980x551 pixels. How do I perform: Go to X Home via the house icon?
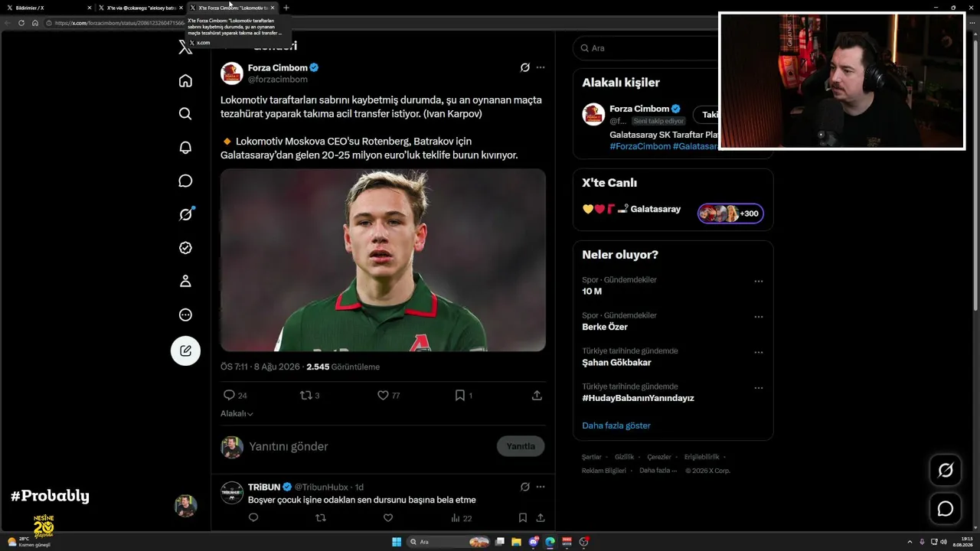185,81
